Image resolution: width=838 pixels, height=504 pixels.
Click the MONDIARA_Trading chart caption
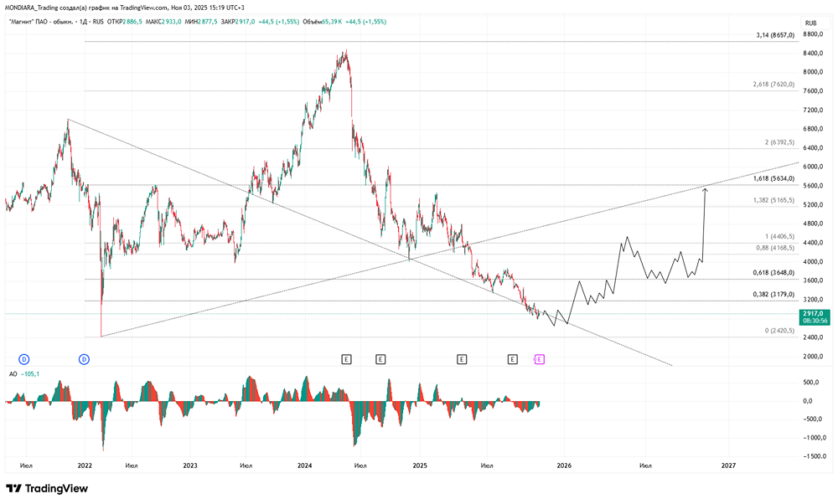pos(125,8)
